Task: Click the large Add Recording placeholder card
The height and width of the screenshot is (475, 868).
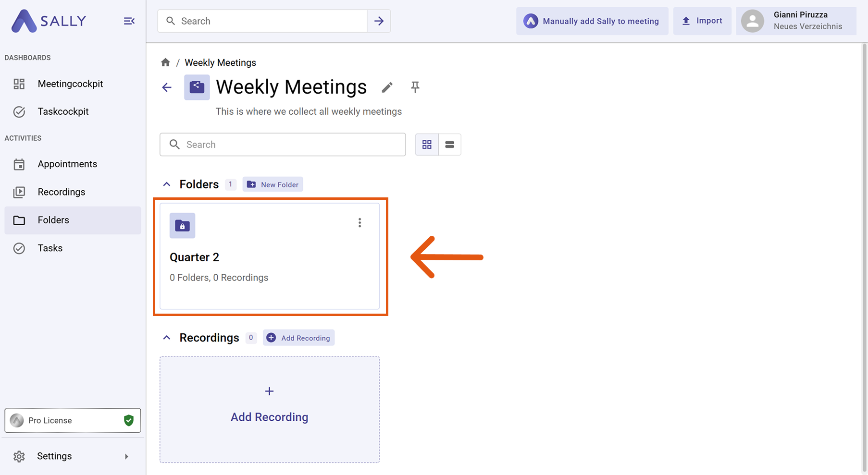Action: tap(269, 409)
